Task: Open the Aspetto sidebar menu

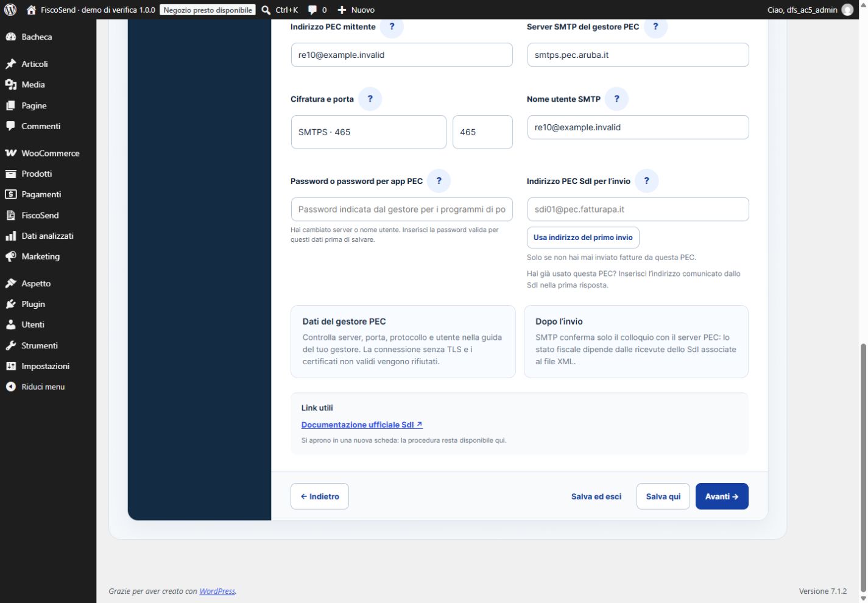Action: (x=48, y=283)
